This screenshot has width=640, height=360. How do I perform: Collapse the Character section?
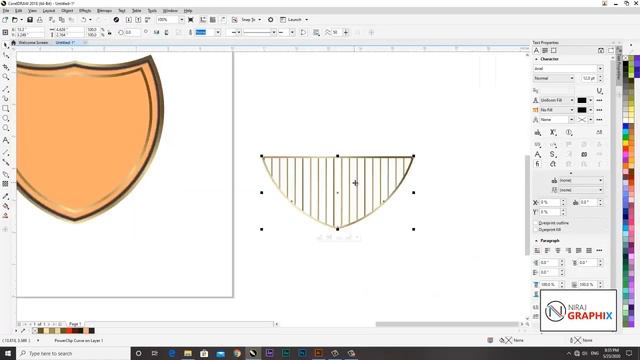coord(536,59)
